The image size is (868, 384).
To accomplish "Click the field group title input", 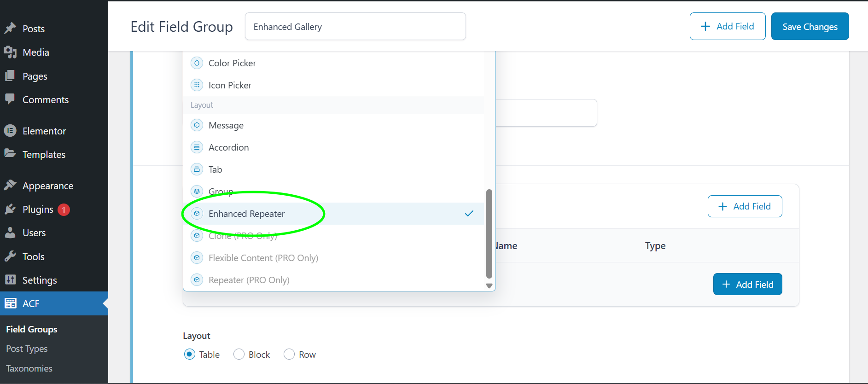I will (355, 27).
